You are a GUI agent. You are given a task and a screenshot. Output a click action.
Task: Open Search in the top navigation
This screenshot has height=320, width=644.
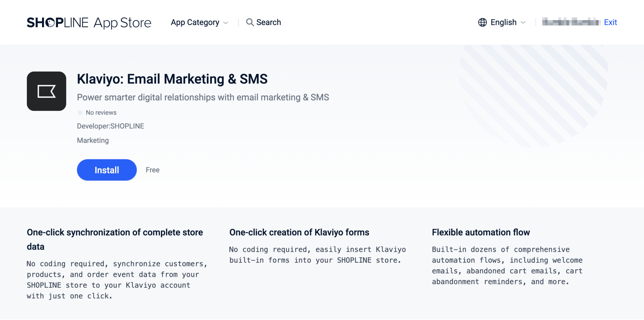(x=269, y=22)
